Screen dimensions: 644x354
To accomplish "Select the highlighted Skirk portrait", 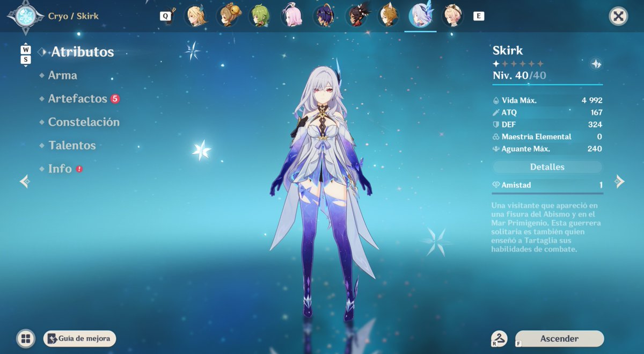I will [x=420, y=16].
